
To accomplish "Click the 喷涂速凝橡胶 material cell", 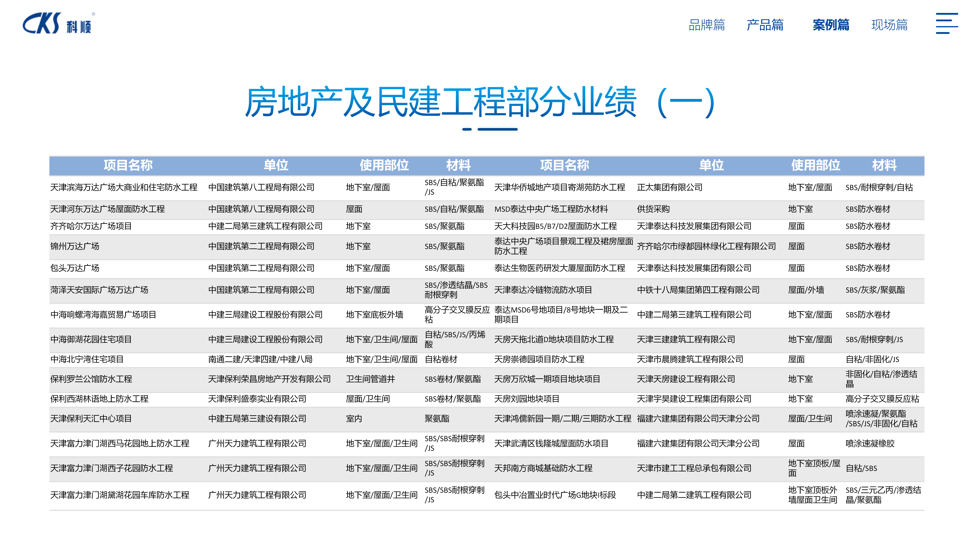I will tap(870, 443).
